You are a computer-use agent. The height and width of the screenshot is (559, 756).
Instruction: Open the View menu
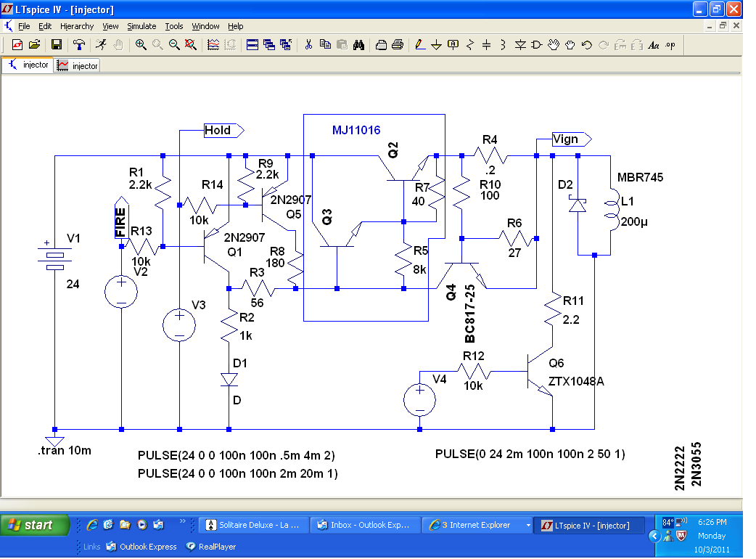(x=110, y=26)
